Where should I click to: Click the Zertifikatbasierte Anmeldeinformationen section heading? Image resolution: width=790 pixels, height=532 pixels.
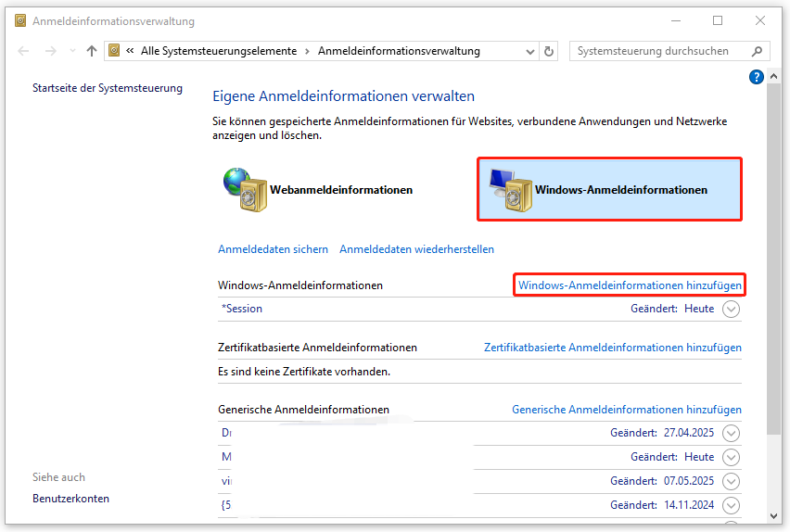(317, 348)
